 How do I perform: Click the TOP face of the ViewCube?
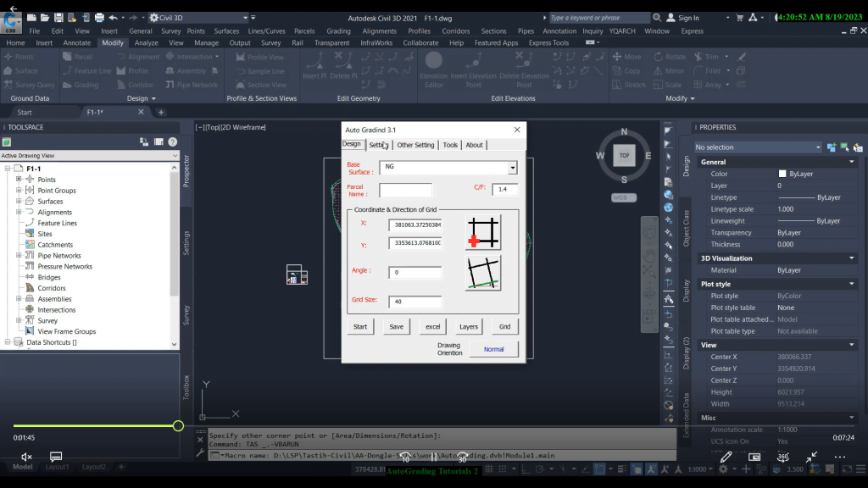click(624, 156)
